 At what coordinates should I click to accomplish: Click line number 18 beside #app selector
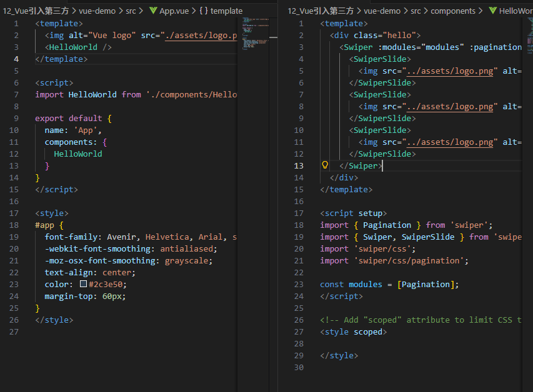[15, 225]
